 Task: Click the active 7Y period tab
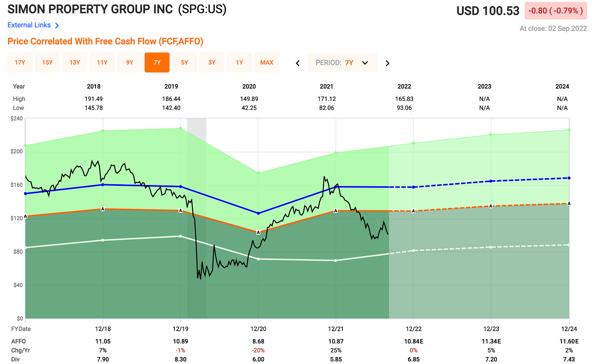coord(157,63)
